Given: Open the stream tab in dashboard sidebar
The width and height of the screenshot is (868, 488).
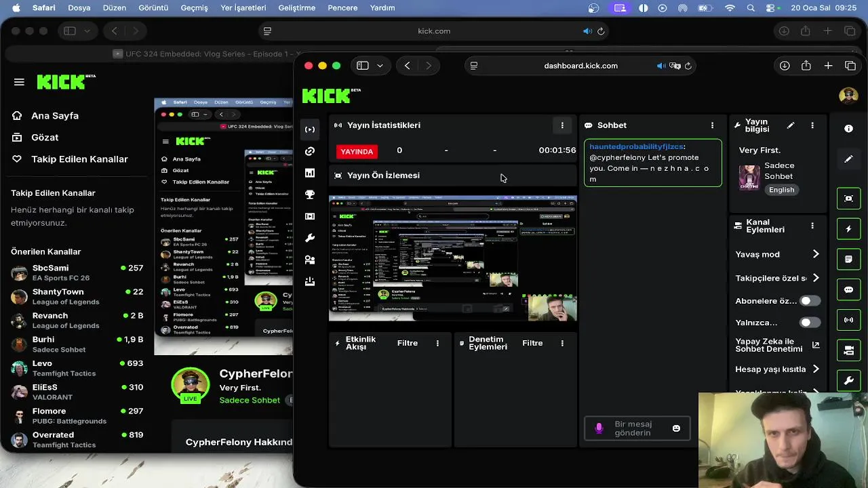Looking at the screenshot, I should click(x=310, y=129).
